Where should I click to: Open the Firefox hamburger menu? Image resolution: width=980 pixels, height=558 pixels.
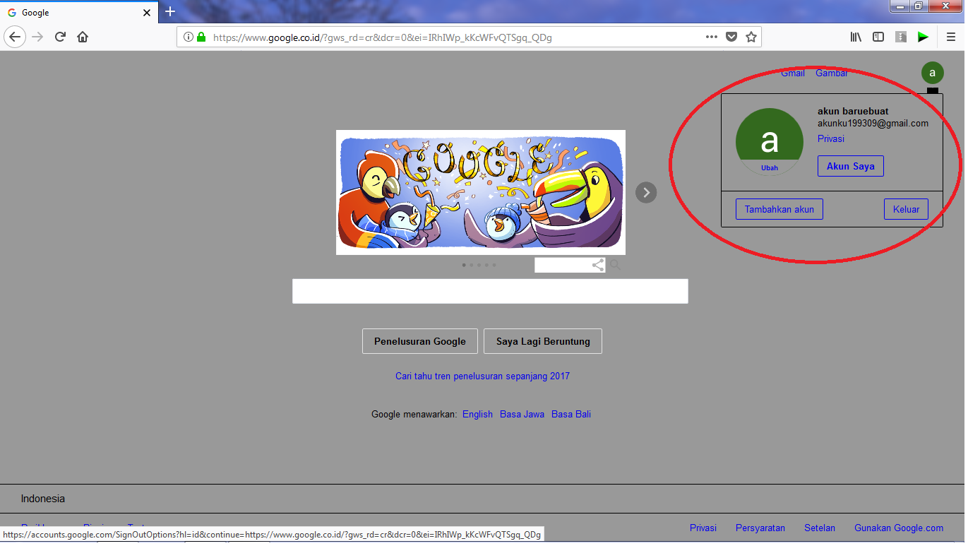[951, 36]
